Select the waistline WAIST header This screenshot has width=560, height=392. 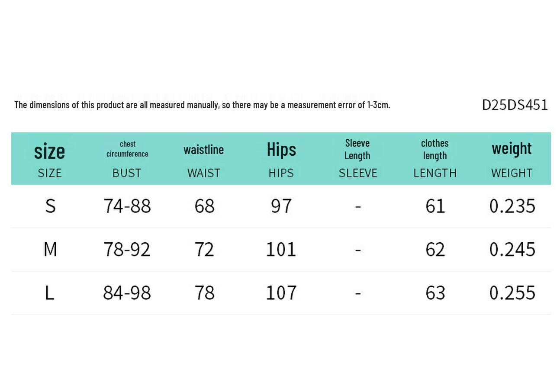[204, 160]
